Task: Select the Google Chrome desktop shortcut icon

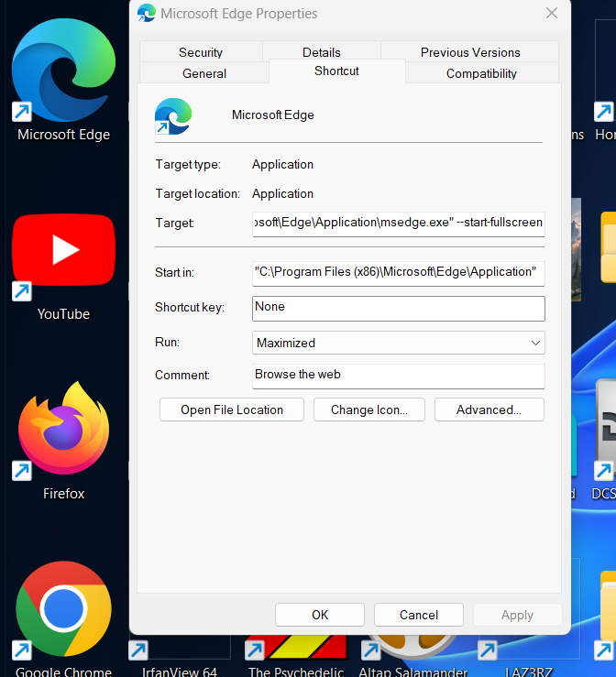Action: [64, 609]
